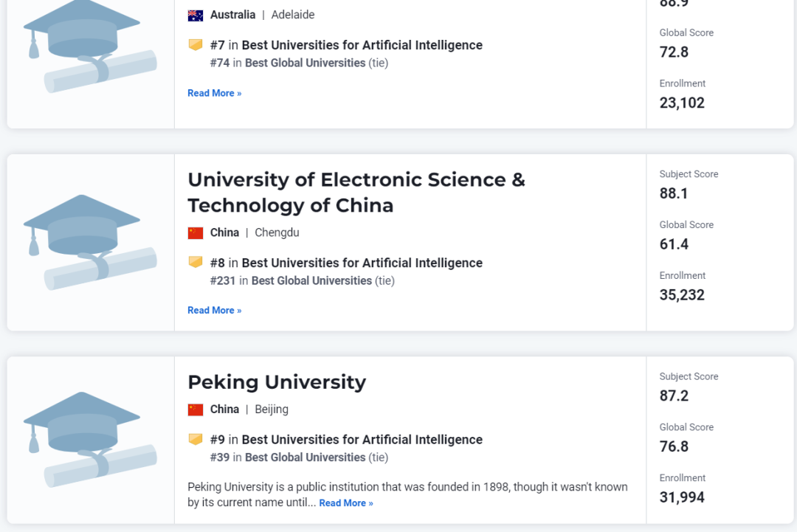Click the Australia flag icon next to Adelaide

pos(196,15)
